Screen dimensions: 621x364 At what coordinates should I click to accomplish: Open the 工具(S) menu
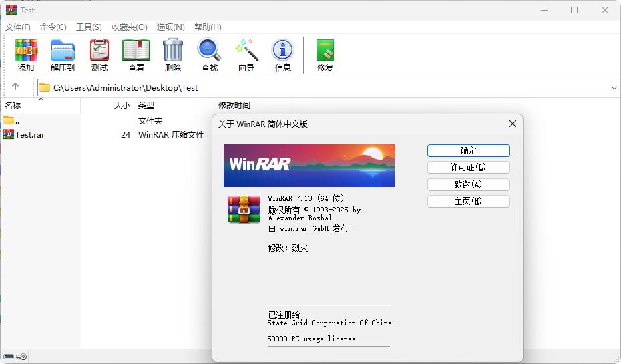point(89,27)
